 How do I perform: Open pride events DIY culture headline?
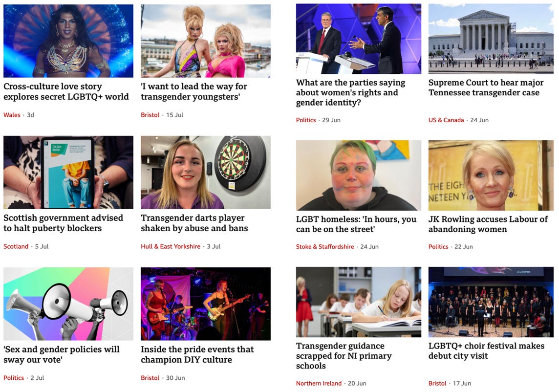click(x=197, y=354)
